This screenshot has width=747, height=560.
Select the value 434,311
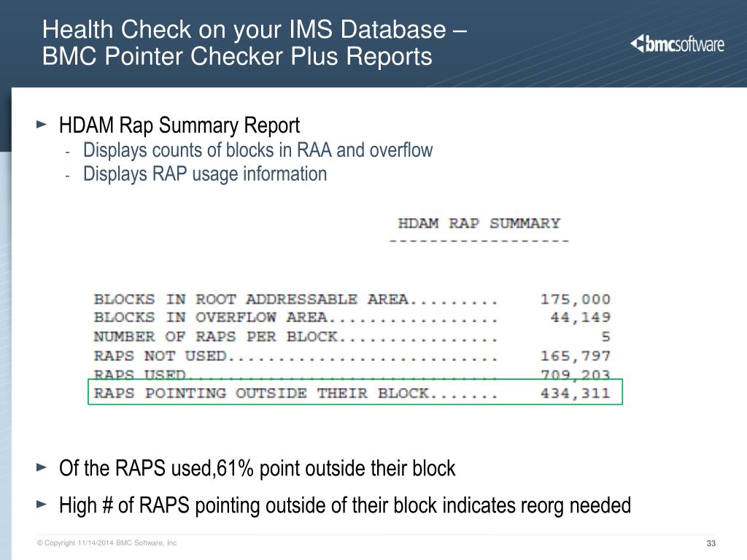(x=575, y=393)
